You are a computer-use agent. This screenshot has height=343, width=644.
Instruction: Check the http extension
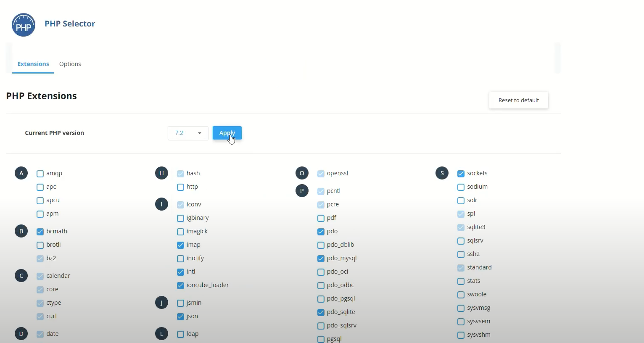pos(180,187)
